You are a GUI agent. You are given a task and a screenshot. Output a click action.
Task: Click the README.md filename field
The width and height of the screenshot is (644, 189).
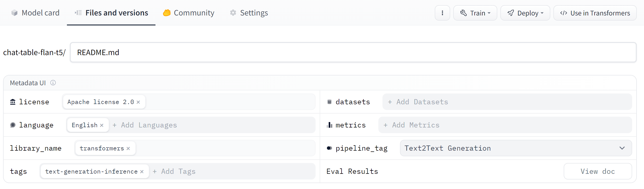pyautogui.click(x=353, y=52)
